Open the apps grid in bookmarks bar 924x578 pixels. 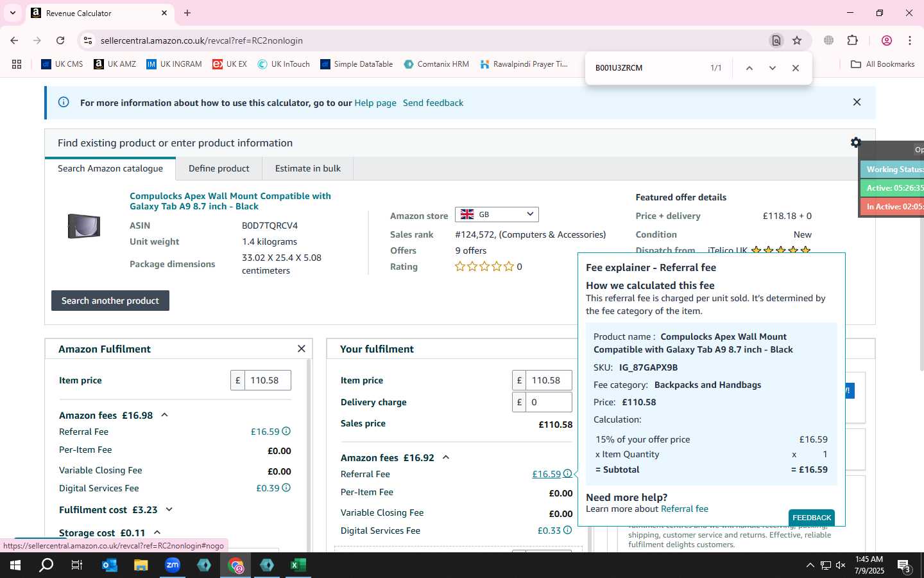tap(17, 64)
